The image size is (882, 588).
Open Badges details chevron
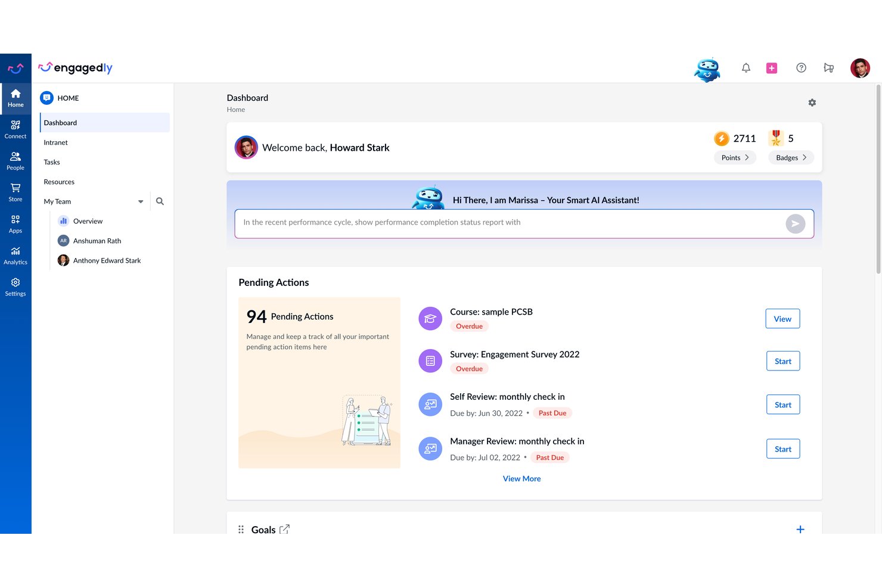(805, 157)
